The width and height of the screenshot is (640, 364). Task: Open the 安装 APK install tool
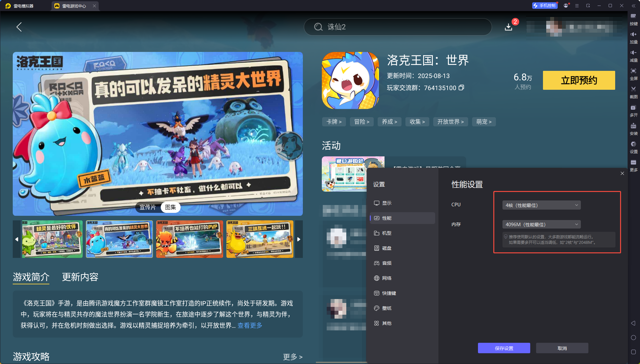pos(633,129)
